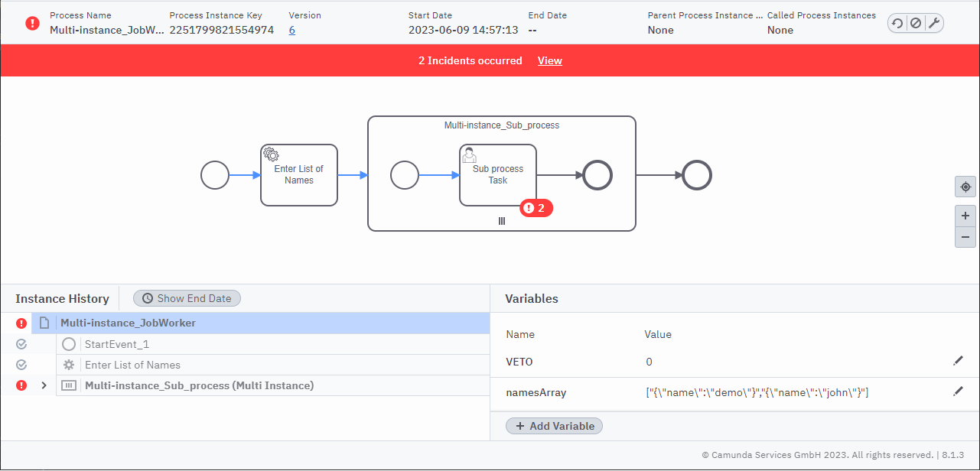Click the retry instance icon button
Screen dimensions: 980x471
898,23
